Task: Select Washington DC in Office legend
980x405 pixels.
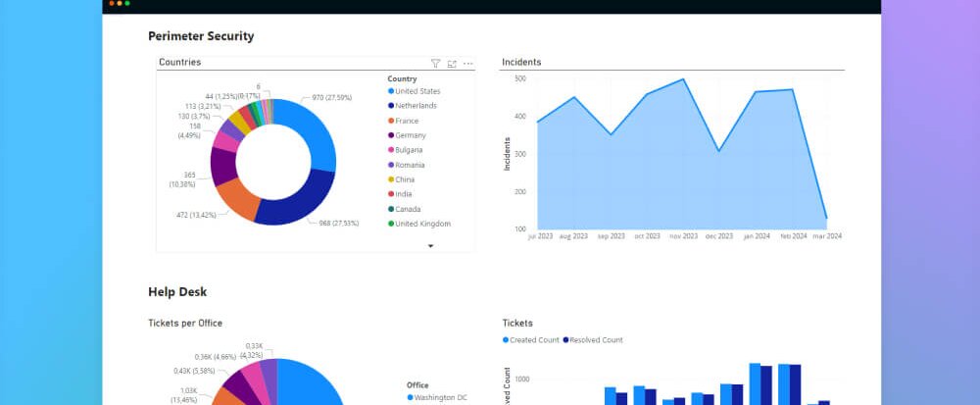Action: click(442, 397)
